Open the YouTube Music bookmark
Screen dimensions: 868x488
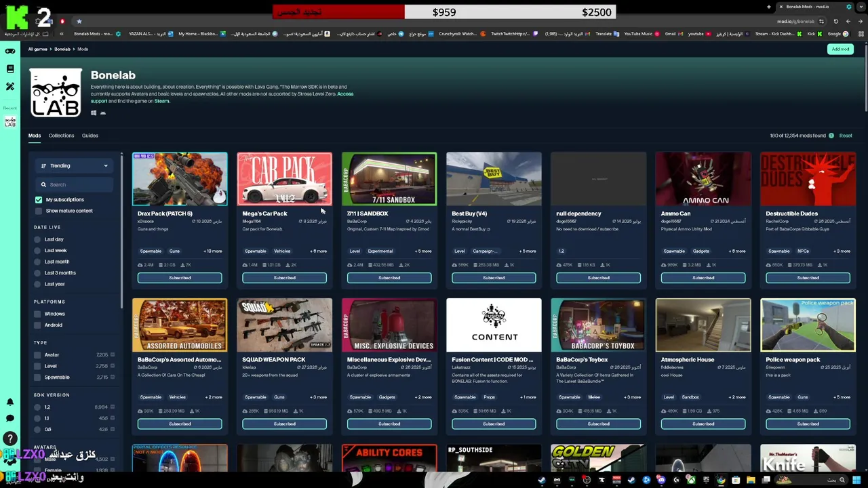tap(642, 34)
